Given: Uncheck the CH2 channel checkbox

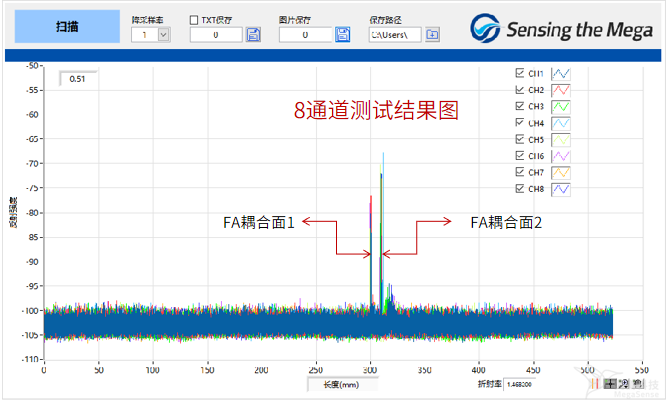Looking at the screenshot, I should coord(518,89).
